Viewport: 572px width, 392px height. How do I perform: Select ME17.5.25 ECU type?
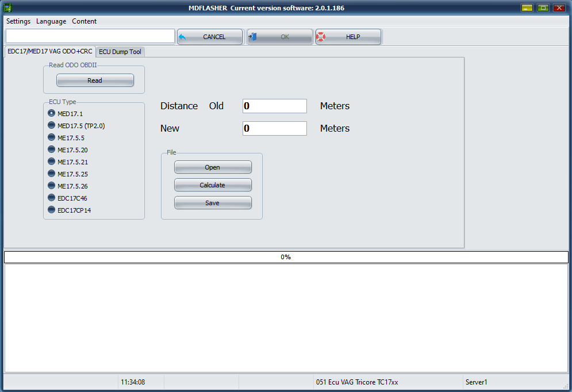click(x=52, y=174)
